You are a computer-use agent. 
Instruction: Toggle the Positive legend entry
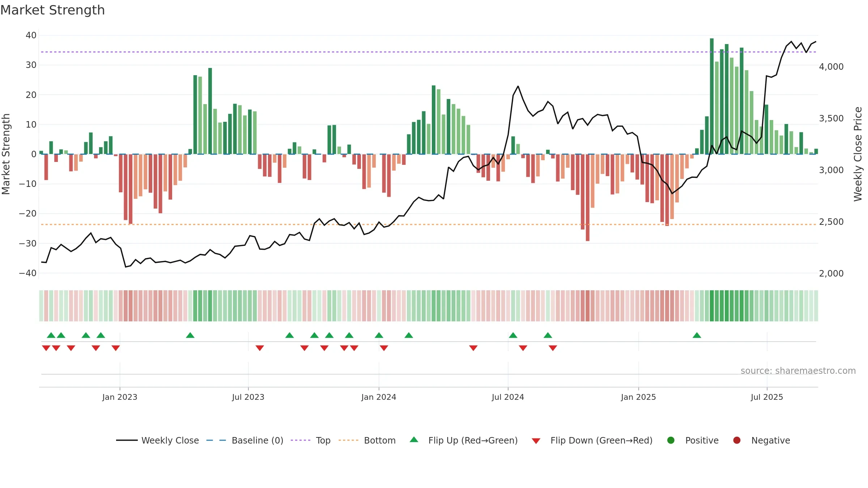(x=693, y=440)
